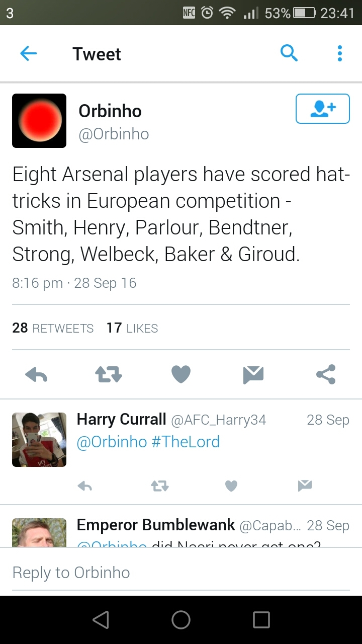Like Harry Currall's reply

tap(231, 486)
